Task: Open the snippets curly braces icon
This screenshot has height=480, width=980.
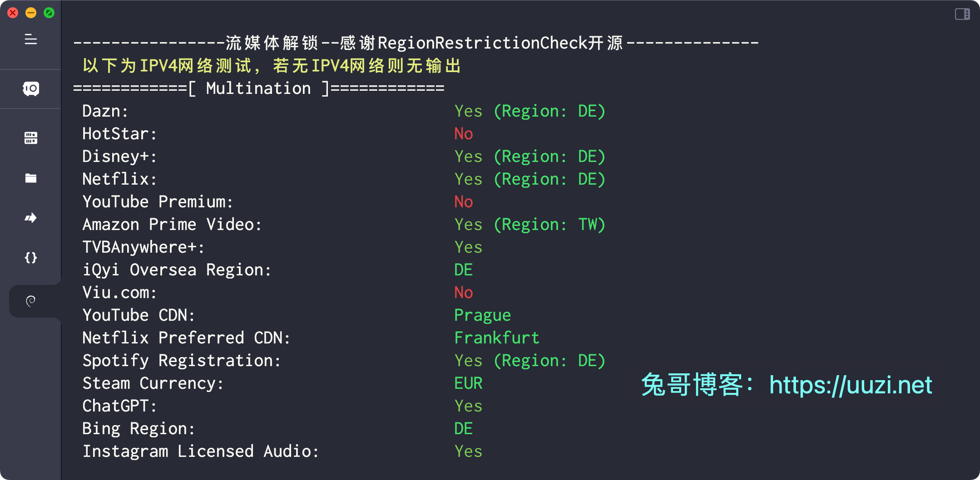Action: click(x=31, y=258)
